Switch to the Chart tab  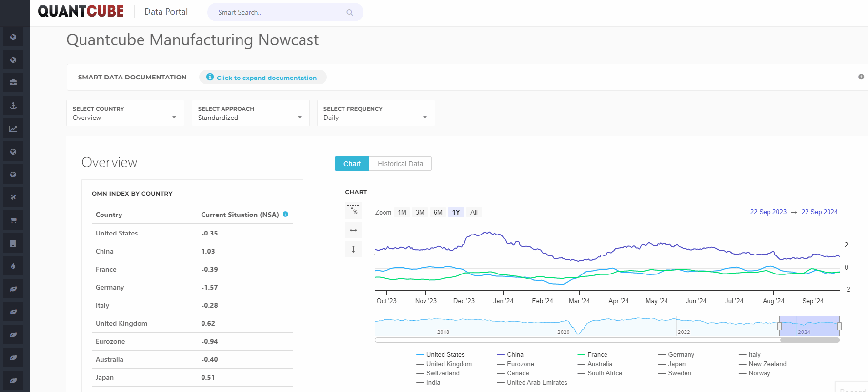[352, 164]
